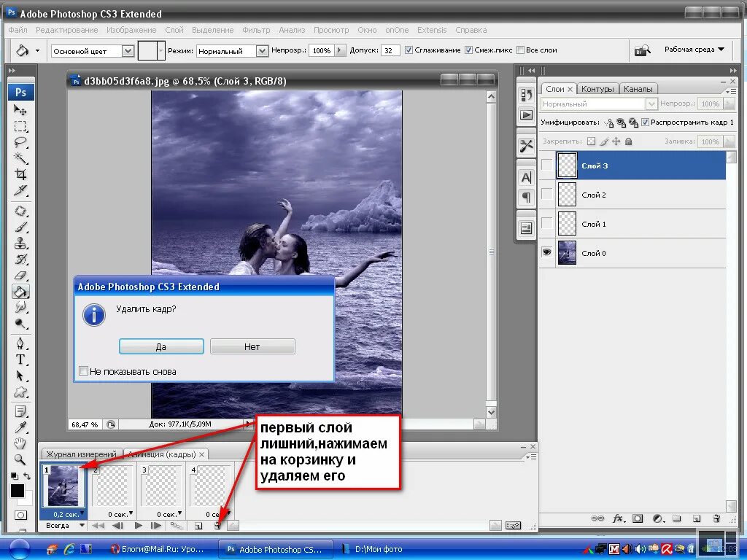Select the Brush tool
The height and width of the screenshot is (560, 747).
tap(20, 227)
